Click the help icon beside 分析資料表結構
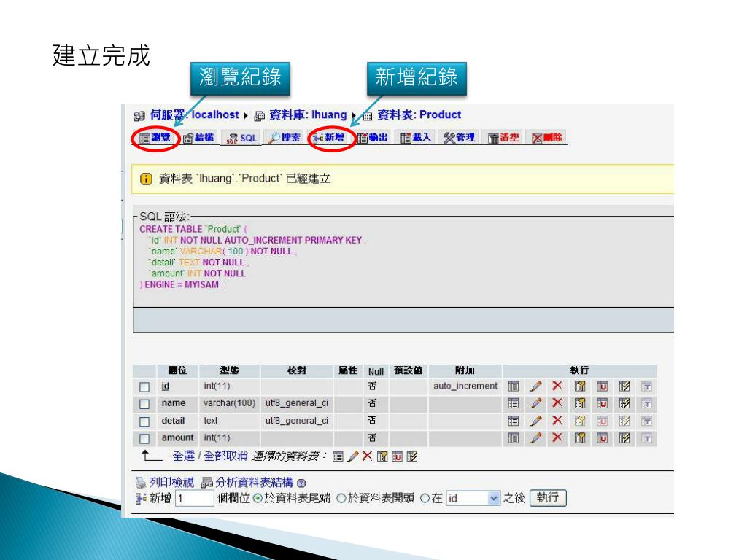The width and height of the screenshot is (747, 560). click(301, 483)
